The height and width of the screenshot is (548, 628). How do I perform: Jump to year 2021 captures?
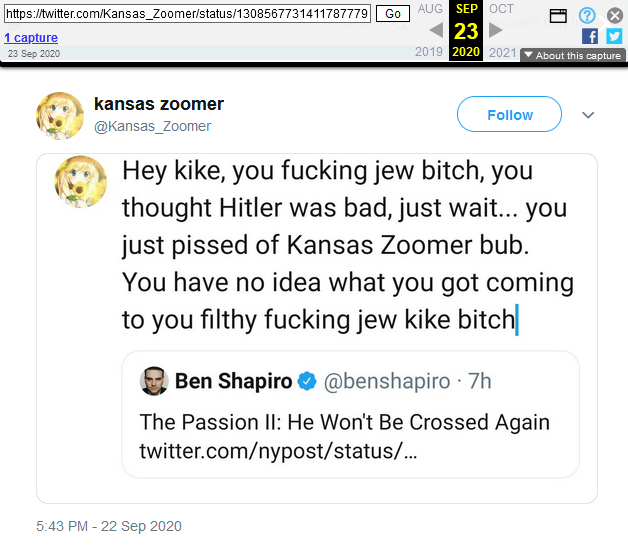(503, 52)
